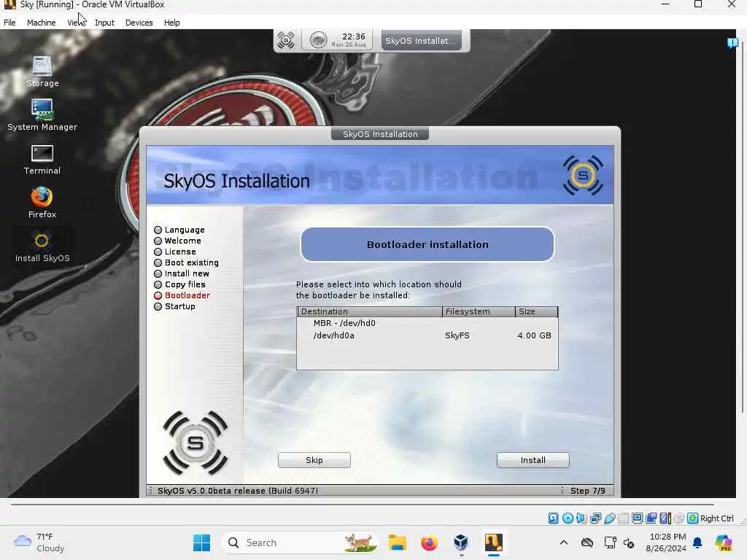
Task: Select the Install new step radio button
Action: click(158, 274)
